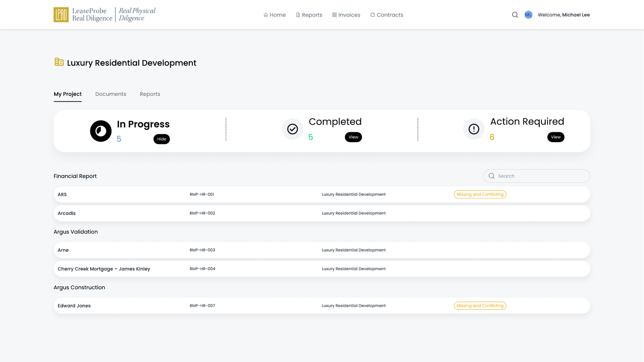Open Reports in the top navigation

pyautogui.click(x=309, y=15)
